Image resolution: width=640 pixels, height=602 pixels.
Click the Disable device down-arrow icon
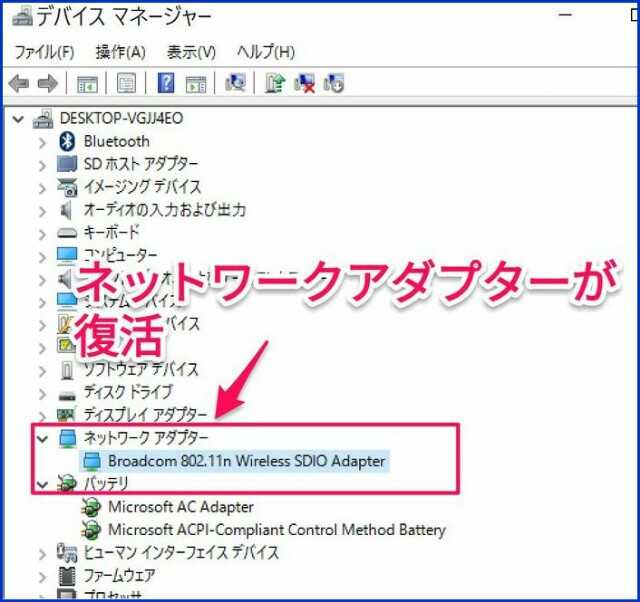(333, 83)
